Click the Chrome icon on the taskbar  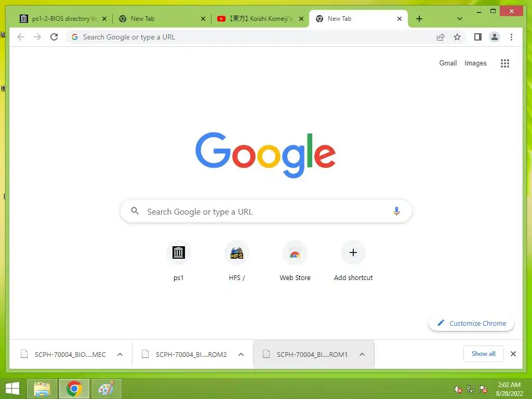coord(74,389)
